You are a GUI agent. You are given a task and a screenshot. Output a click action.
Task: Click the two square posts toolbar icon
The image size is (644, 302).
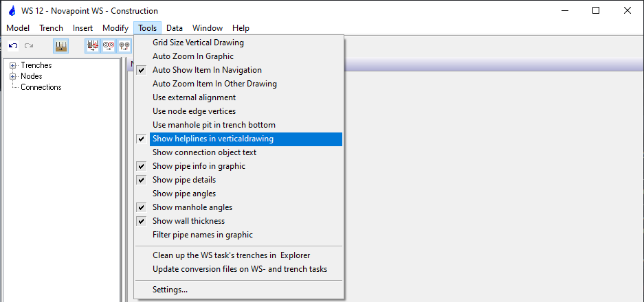pyautogui.click(x=124, y=46)
